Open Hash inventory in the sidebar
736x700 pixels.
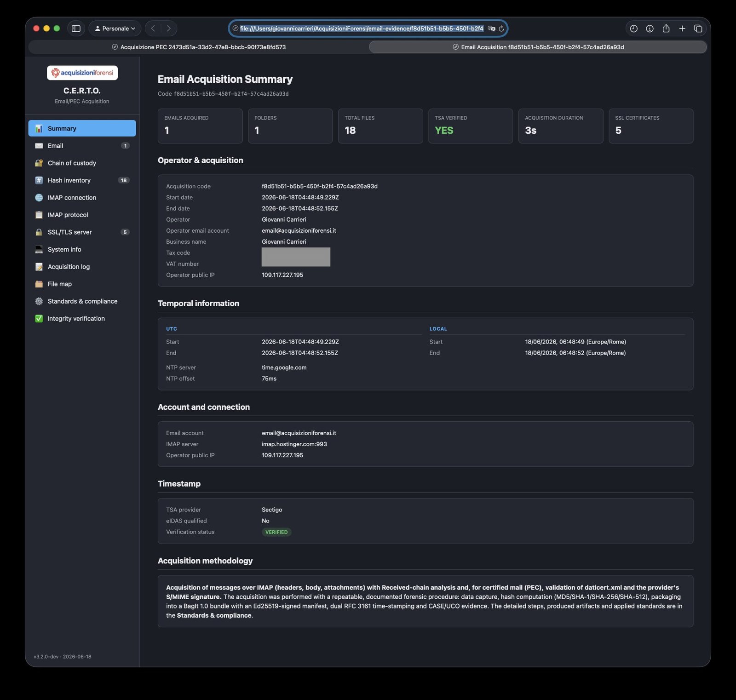pos(82,180)
